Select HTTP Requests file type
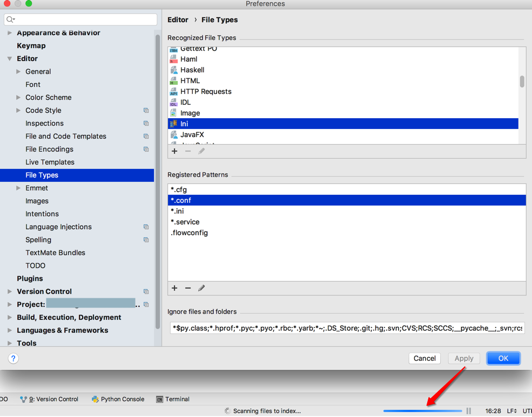 click(x=343, y=92)
